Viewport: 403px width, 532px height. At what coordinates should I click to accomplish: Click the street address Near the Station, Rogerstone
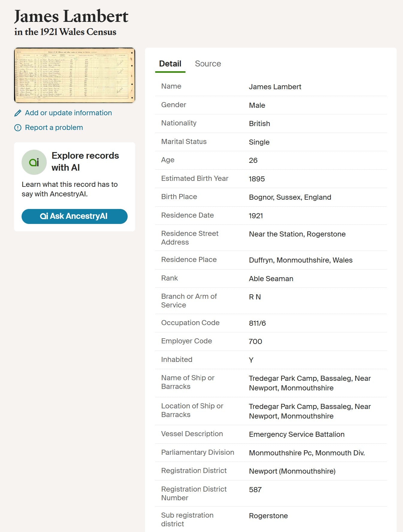pos(297,234)
